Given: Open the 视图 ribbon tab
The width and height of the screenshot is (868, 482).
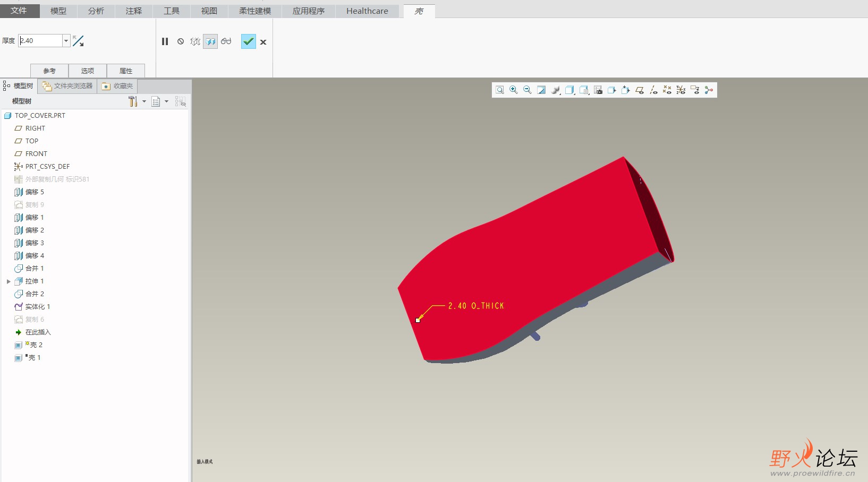Looking at the screenshot, I should click(x=209, y=11).
